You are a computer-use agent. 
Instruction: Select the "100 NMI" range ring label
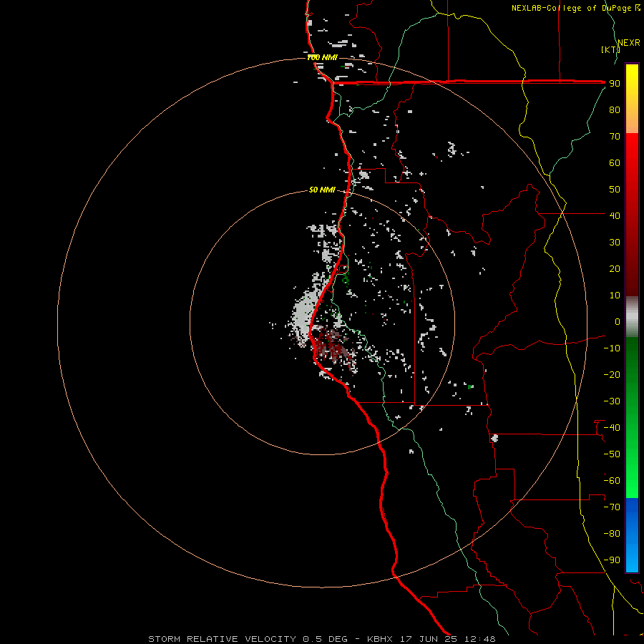click(x=322, y=57)
